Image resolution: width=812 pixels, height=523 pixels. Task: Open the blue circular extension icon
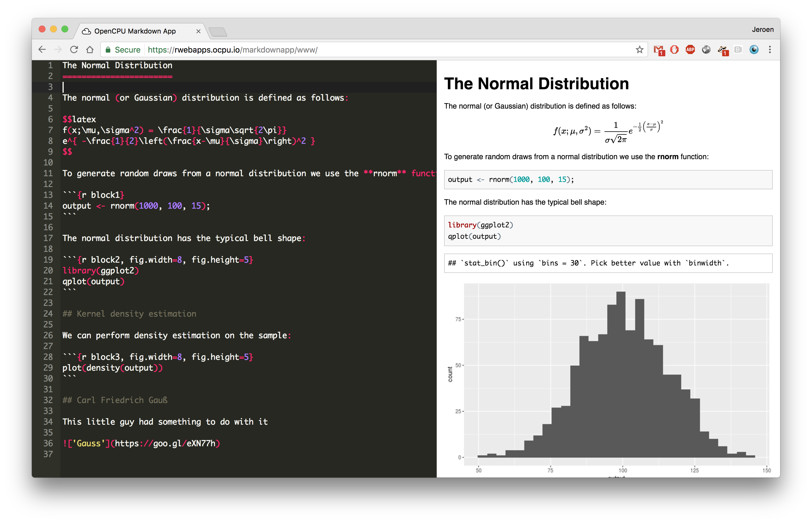[x=754, y=49]
